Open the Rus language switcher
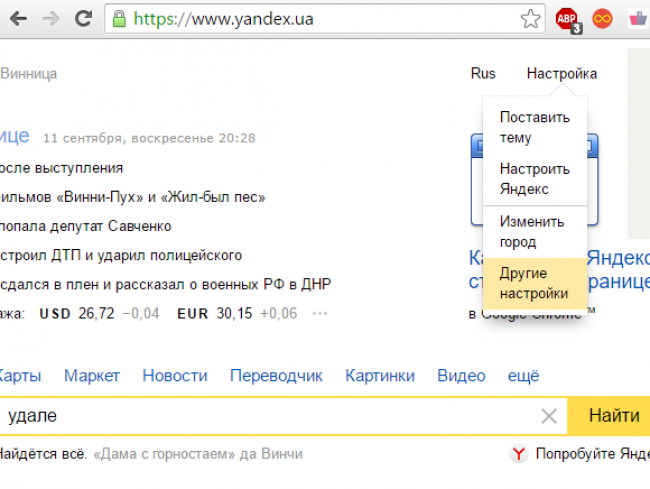Image resolution: width=650 pixels, height=489 pixels. pyautogui.click(x=483, y=74)
